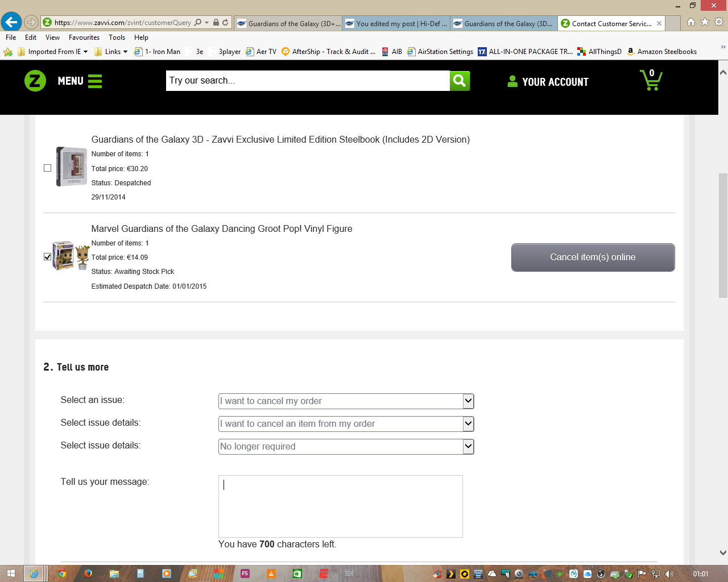Open Action Center flag tray icon
This screenshot has width=728, height=582.
click(x=642, y=574)
